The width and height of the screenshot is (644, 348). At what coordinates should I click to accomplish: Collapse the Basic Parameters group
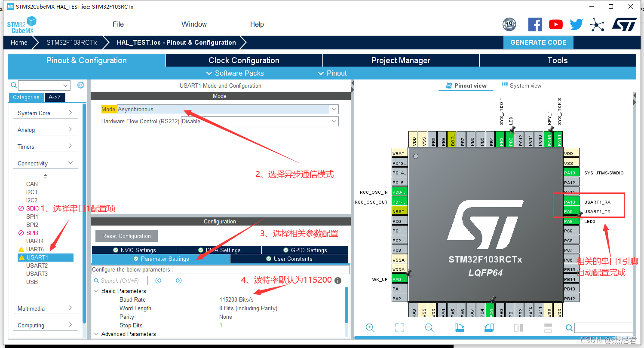[x=96, y=291]
